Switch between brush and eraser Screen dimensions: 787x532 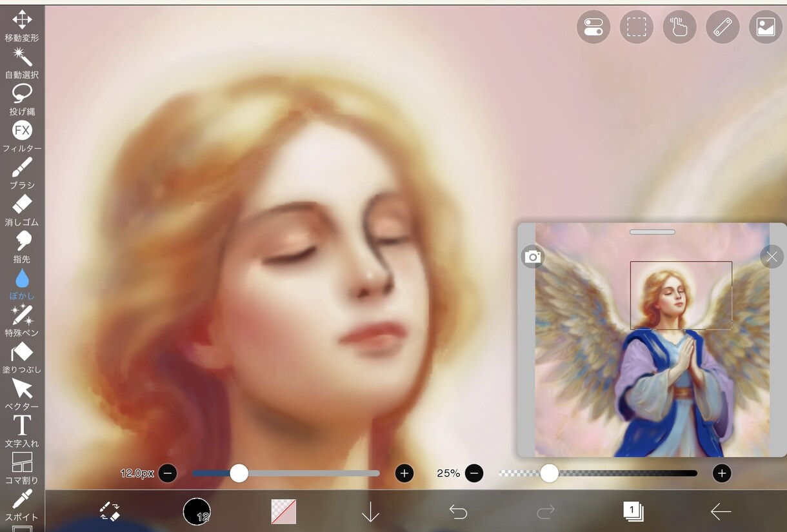110,511
